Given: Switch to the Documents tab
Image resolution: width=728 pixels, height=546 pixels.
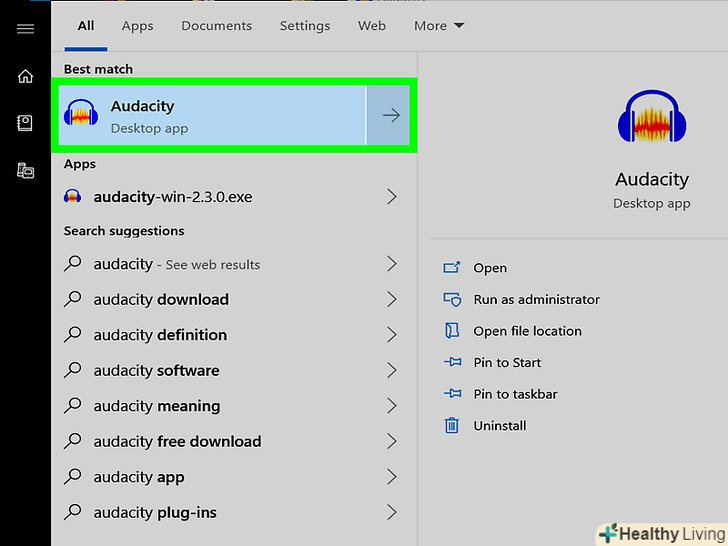Looking at the screenshot, I should coord(216,26).
